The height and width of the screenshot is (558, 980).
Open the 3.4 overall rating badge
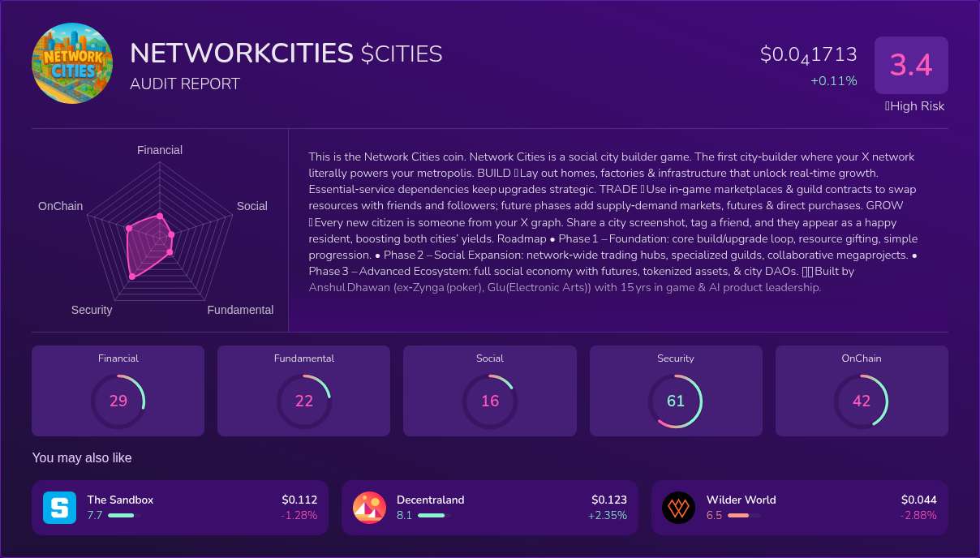[x=911, y=65]
